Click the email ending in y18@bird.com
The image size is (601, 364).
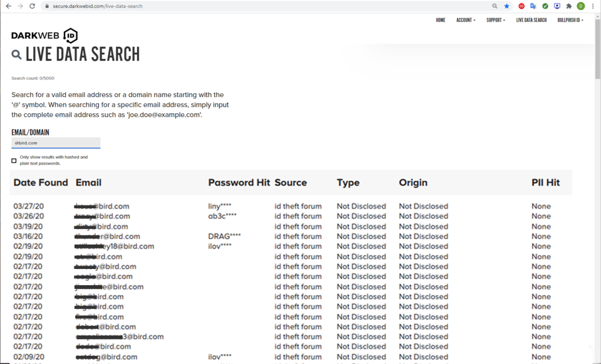click(114, 246)
